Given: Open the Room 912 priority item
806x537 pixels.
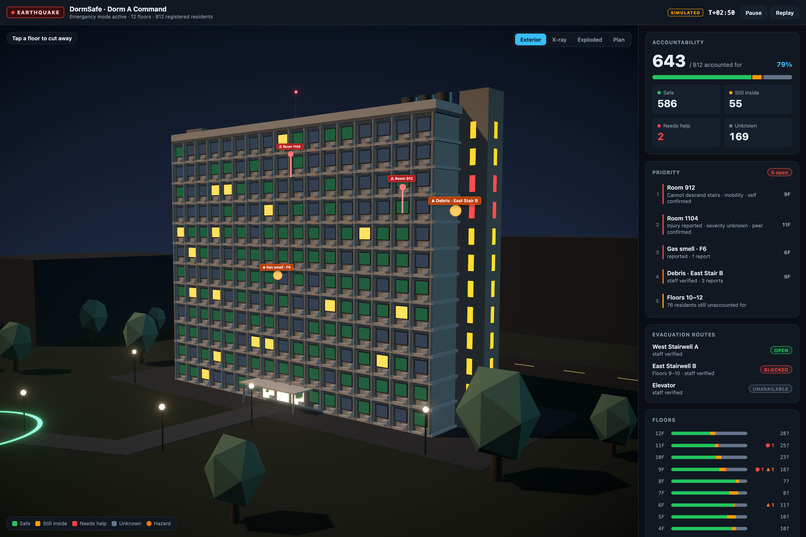Looking at the screenshot, I should pyautogui.click(x=722, y=194).
